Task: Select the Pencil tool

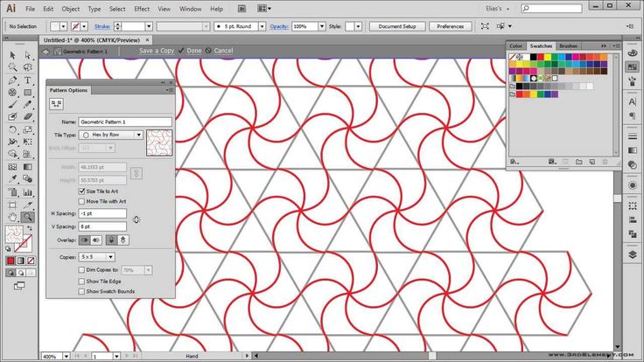Action: [x=27, y=105]
